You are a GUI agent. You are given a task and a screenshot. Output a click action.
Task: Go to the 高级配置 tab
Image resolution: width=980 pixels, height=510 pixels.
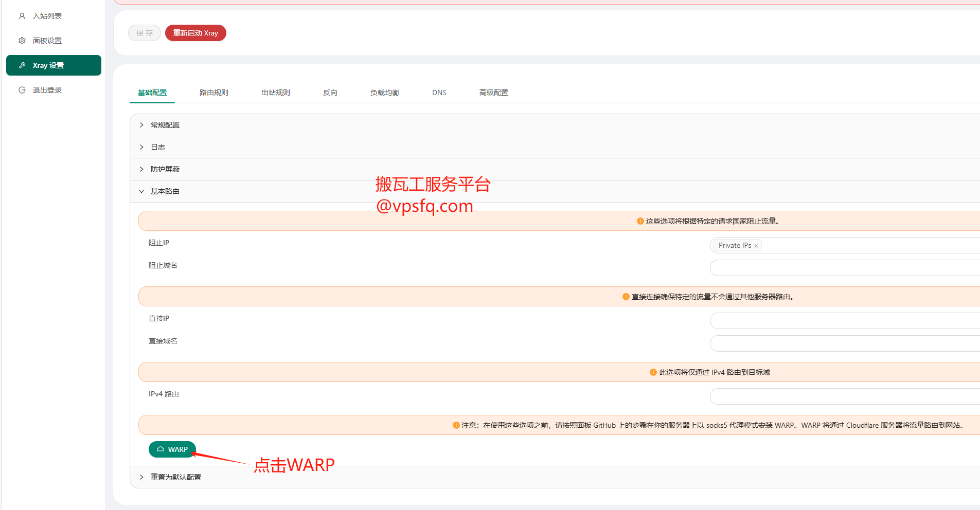point(493,93)
